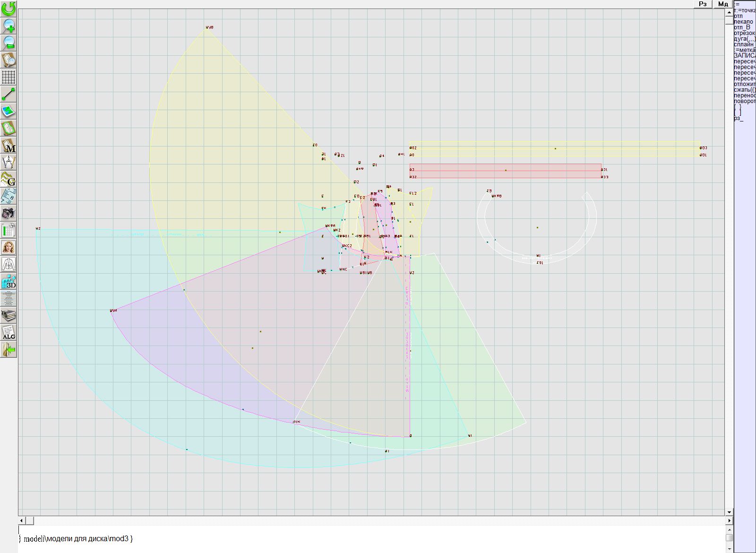Click the exit door icon

pyautogui.click(x=9, y=350)
